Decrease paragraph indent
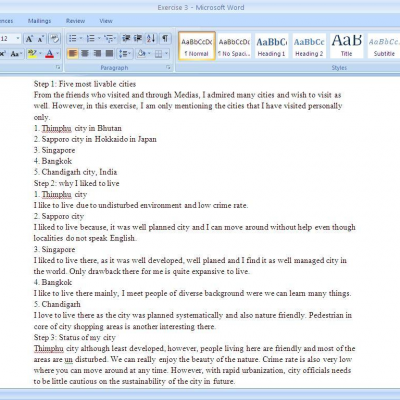400x400 pixels. tap(126, 38)
